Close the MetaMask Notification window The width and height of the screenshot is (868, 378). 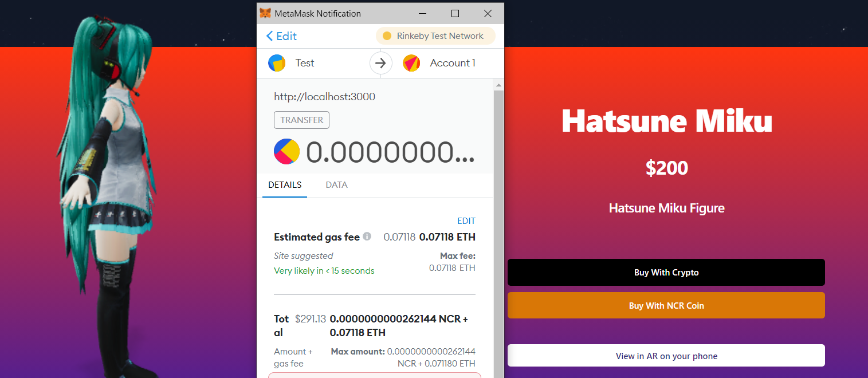click(488, 13)
